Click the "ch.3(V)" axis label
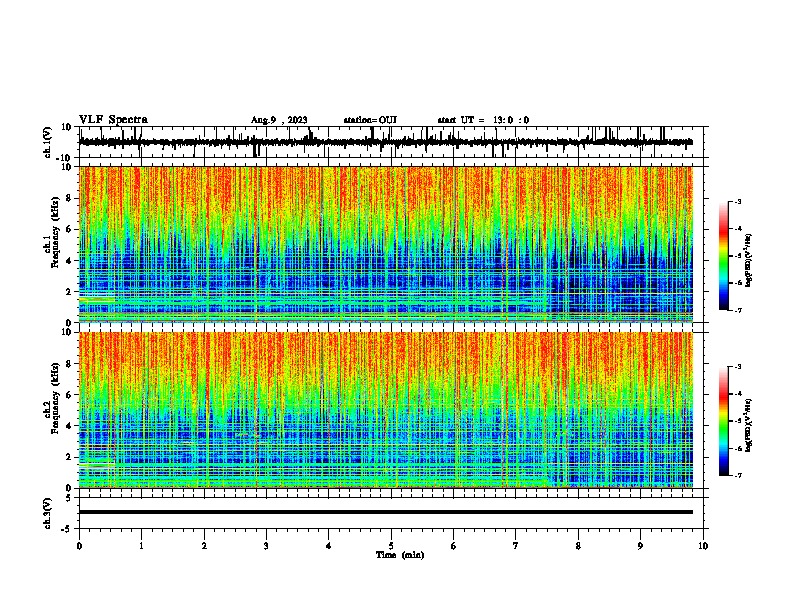The height and width of the screenshot is (612, 792). tap(48, 513)
